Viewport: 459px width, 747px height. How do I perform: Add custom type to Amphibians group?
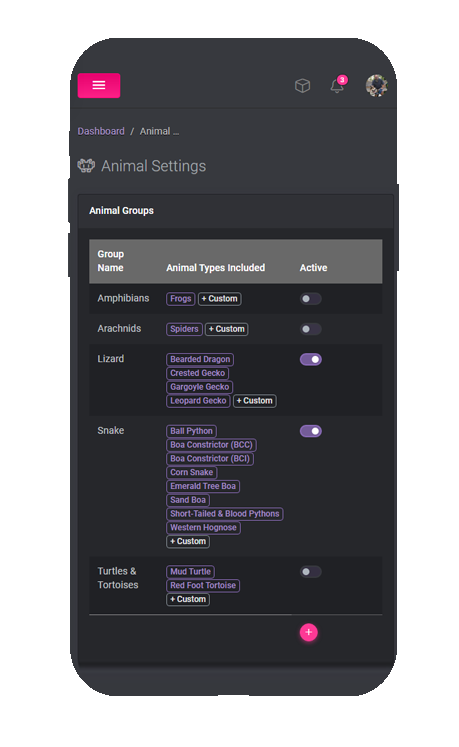pos(219,299)
